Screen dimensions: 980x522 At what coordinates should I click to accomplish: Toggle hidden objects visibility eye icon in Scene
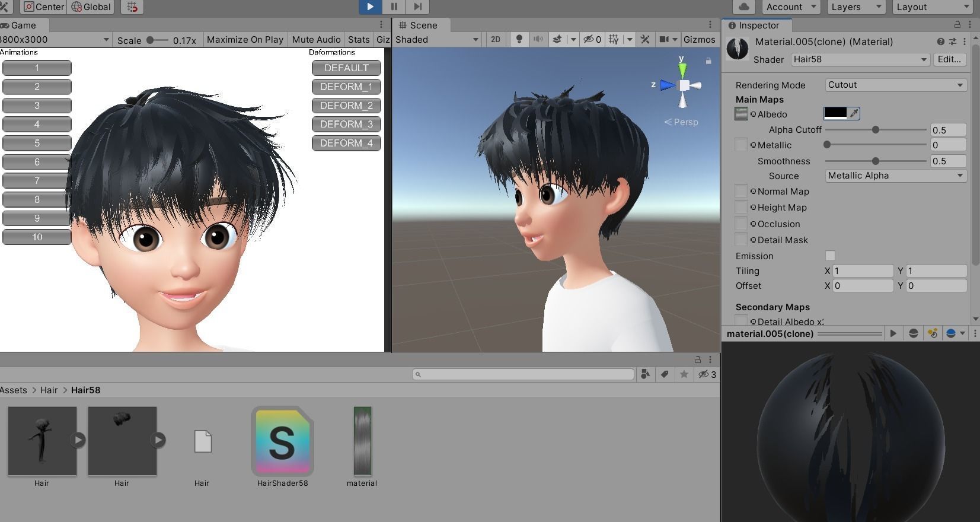pyautogui.click(x=592, y=39)
